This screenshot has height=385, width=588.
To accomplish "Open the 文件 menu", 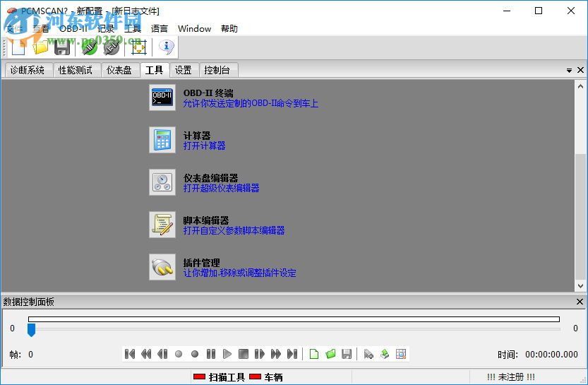I will [x=15, y=28].
